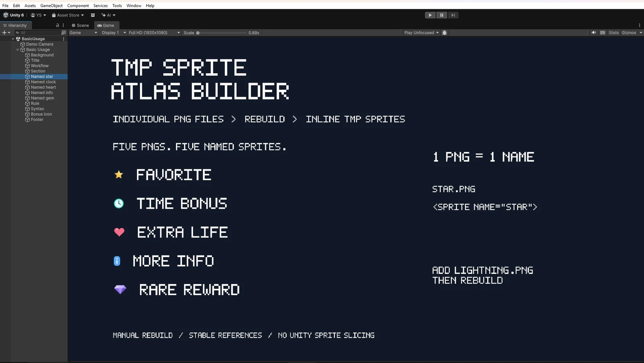Open the Services menu
Viewport: 644px width, 363px height.
point(101,6)
